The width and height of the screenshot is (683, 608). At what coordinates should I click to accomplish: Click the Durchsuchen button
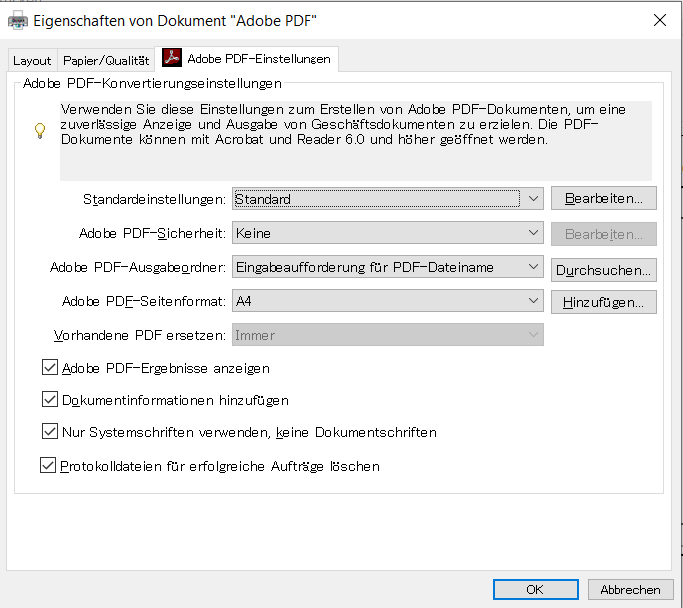(x=603, y=268)
